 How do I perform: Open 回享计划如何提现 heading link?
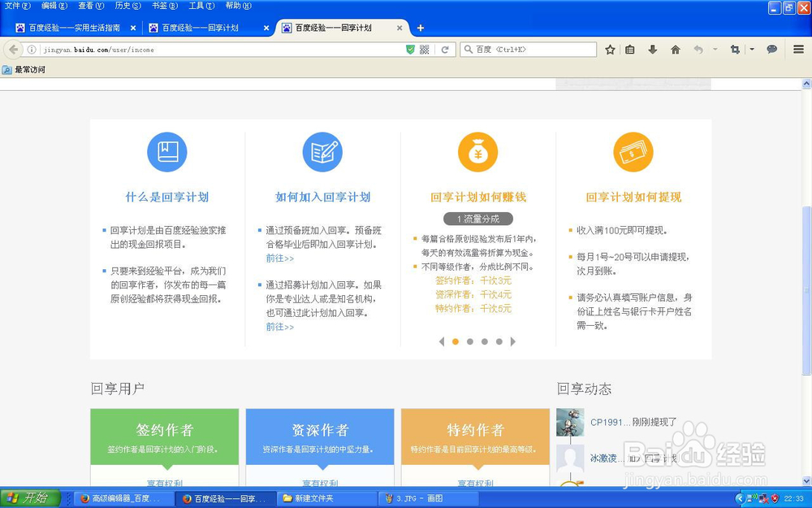(633, 197)
